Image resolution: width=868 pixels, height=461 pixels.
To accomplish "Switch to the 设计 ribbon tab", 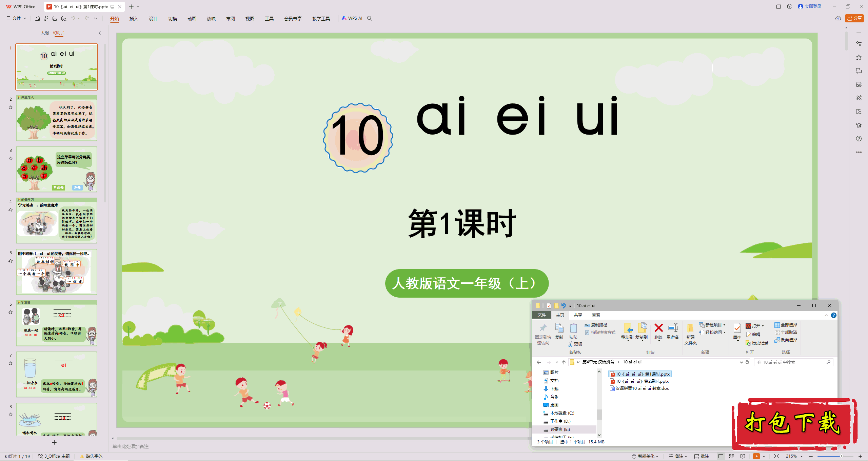I will tap(153, 19).
